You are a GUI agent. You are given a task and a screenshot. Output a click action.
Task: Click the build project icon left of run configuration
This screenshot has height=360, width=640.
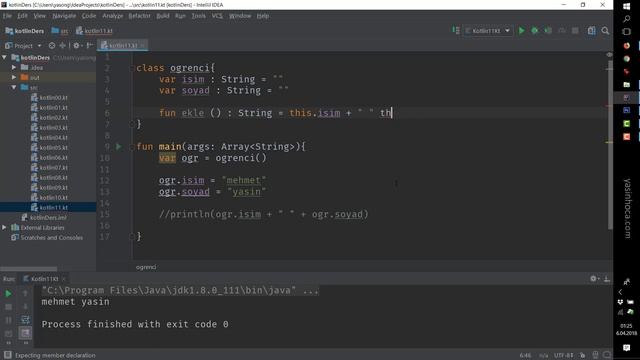coord(456,30)
